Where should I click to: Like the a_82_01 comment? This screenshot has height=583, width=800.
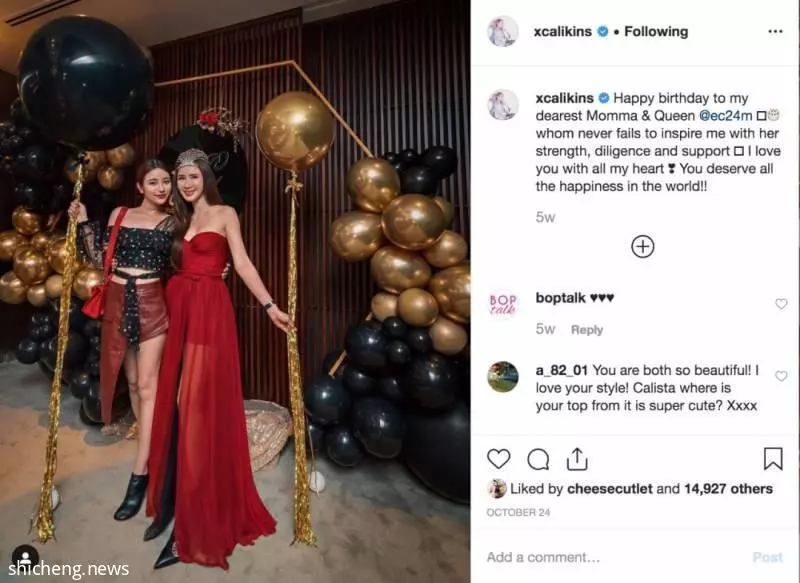pos(781,376)
